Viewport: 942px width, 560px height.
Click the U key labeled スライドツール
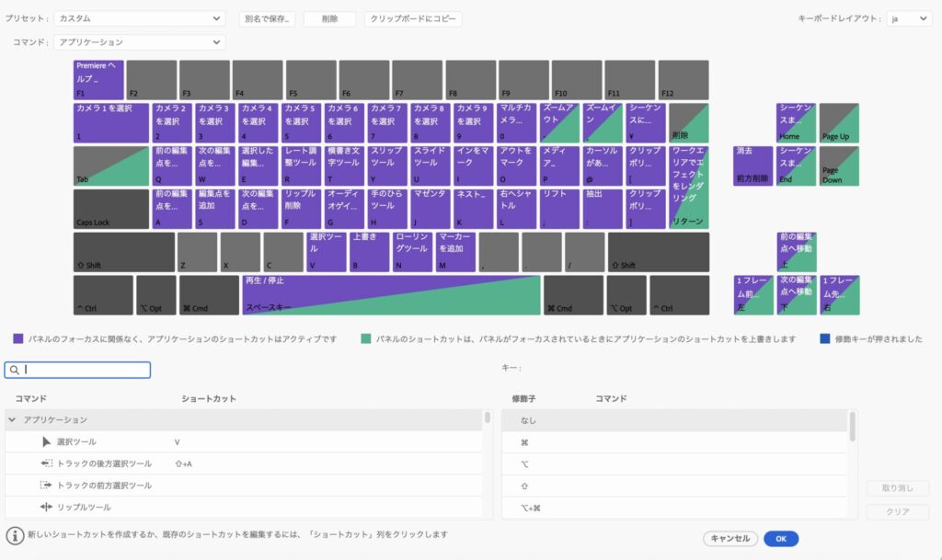(431, 166)
